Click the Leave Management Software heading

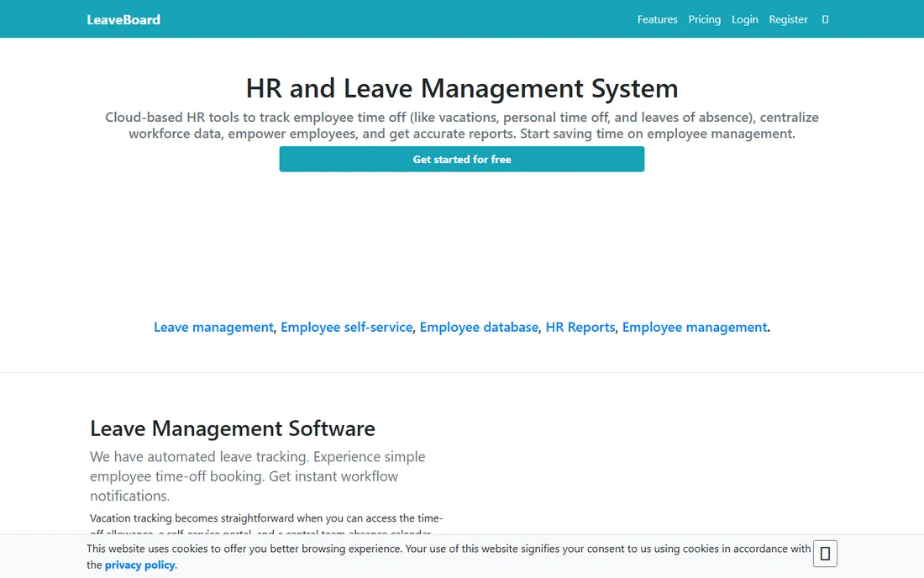coord(232,428)
